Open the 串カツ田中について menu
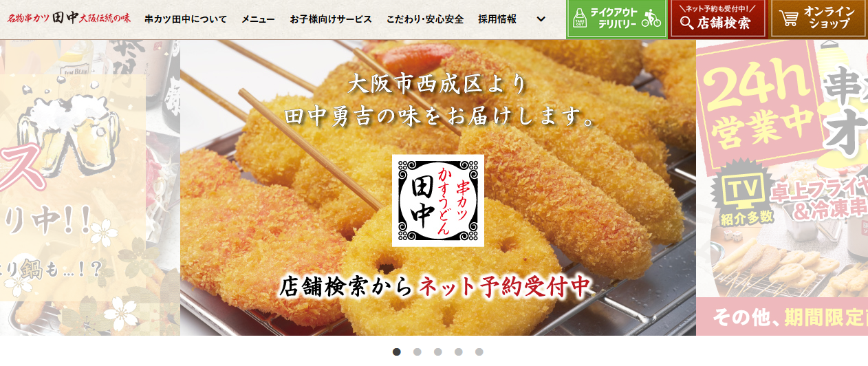868x366 pixels. [186, 19]
